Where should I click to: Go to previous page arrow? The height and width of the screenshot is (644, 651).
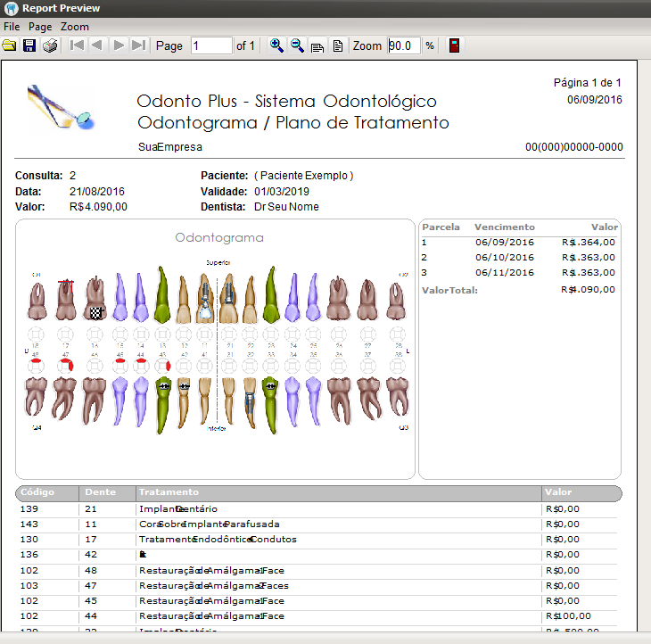pyautogui.click(x=97, y=45)
